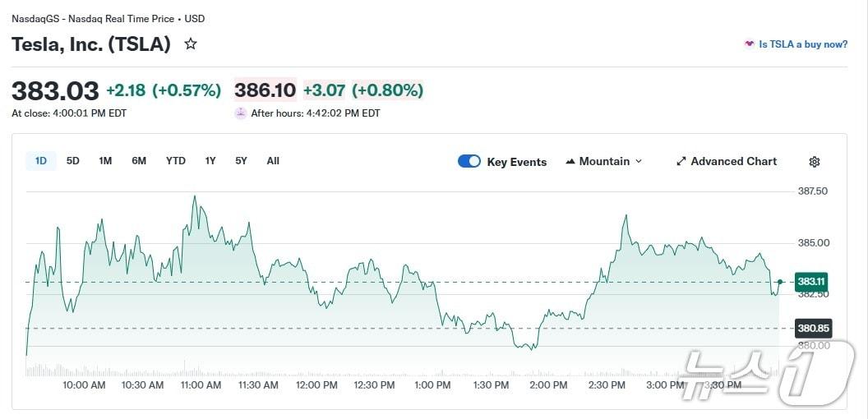
Task: Choose the 1M time range
Action: pyautogui.click(x=105, y=161)
